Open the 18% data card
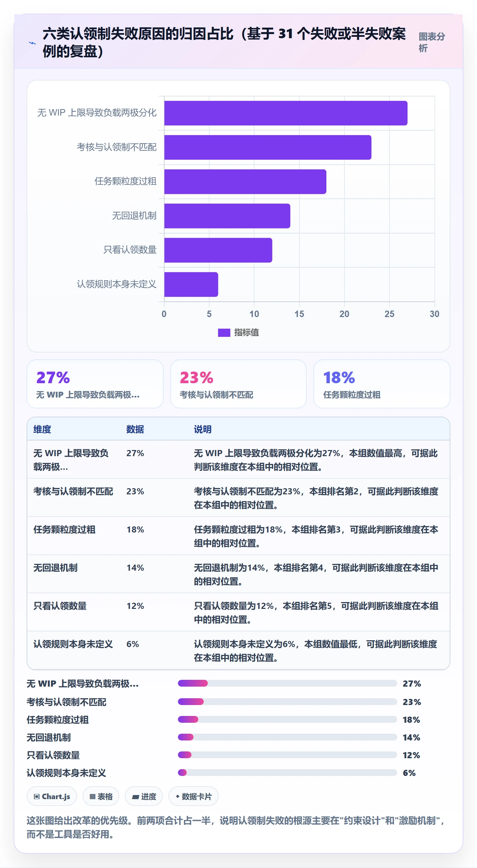Screen dimensions: 477x868 pyautogui.click(x=382, y=384)
